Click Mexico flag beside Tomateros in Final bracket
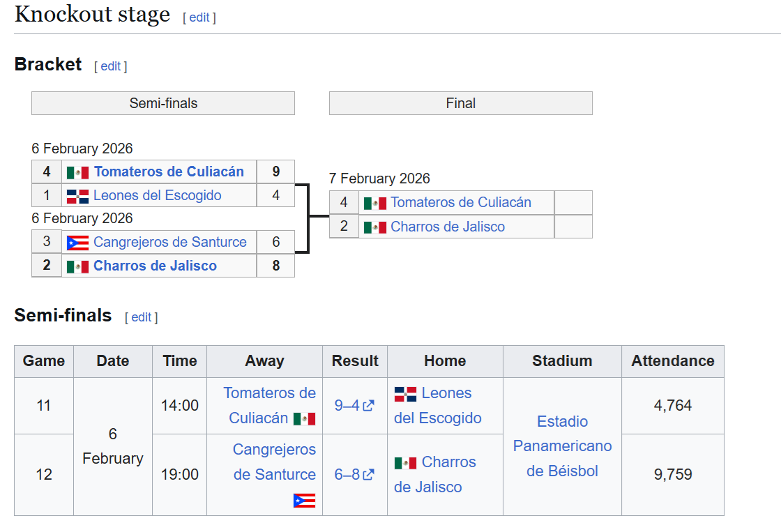 pos(374,203)
